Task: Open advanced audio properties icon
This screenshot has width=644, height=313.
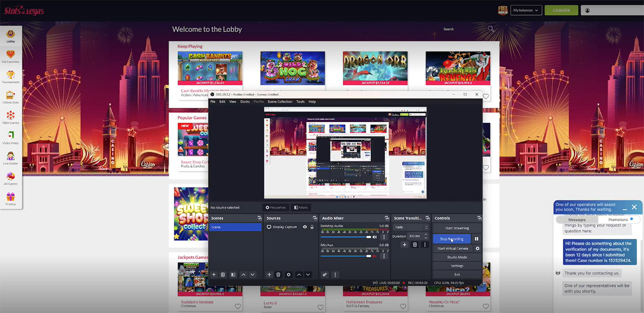Action: pyautogui.click(x=325, y=274)
